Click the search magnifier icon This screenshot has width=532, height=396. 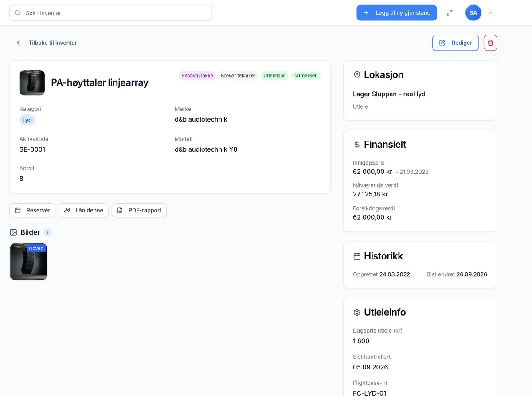(18, 13)
